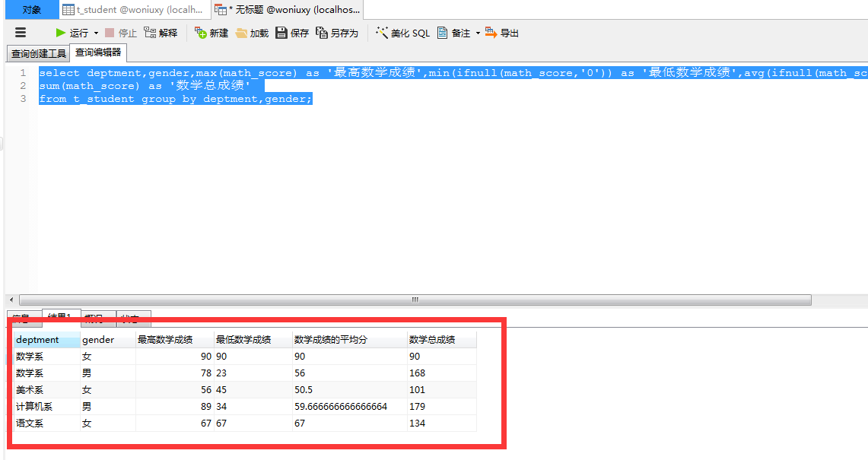This screenshot has height=460, width=868.
Task: Click the min score cell 23
Action: tap(253, 373)
